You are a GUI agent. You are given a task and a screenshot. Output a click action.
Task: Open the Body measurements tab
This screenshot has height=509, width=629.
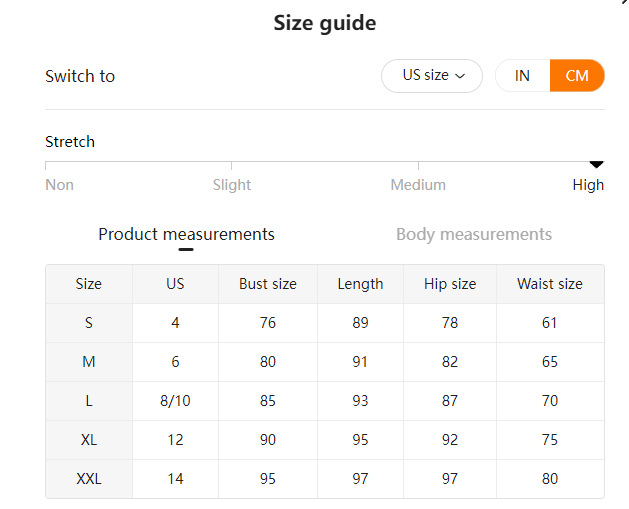pyautogui.click(x=473, y=234)
